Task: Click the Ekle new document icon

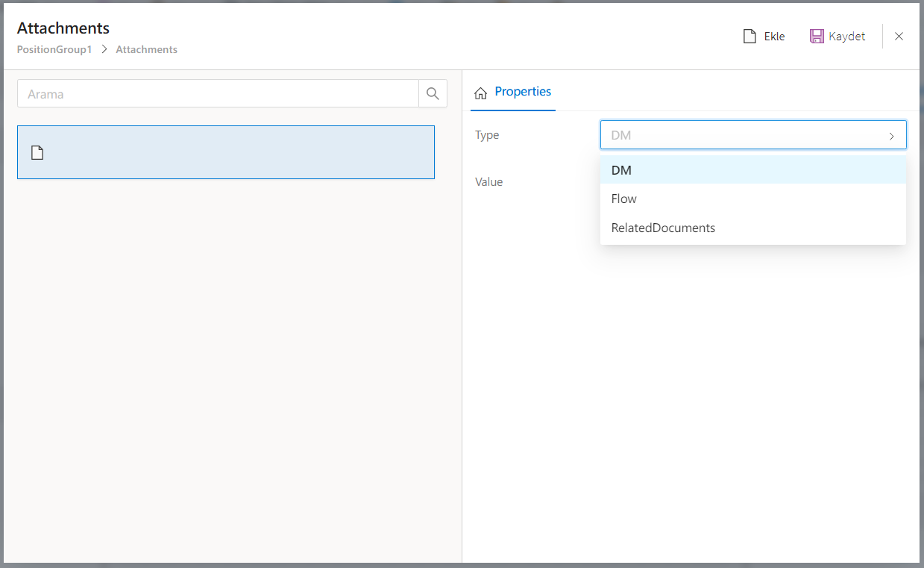Action: click(x=749, y=36)
